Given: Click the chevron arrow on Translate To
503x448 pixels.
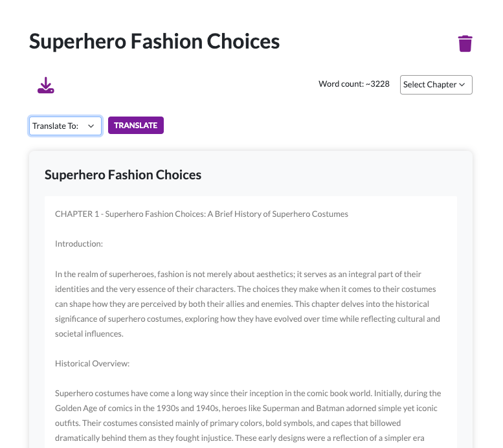Looking at the screenshot, I should pos(91,126).
